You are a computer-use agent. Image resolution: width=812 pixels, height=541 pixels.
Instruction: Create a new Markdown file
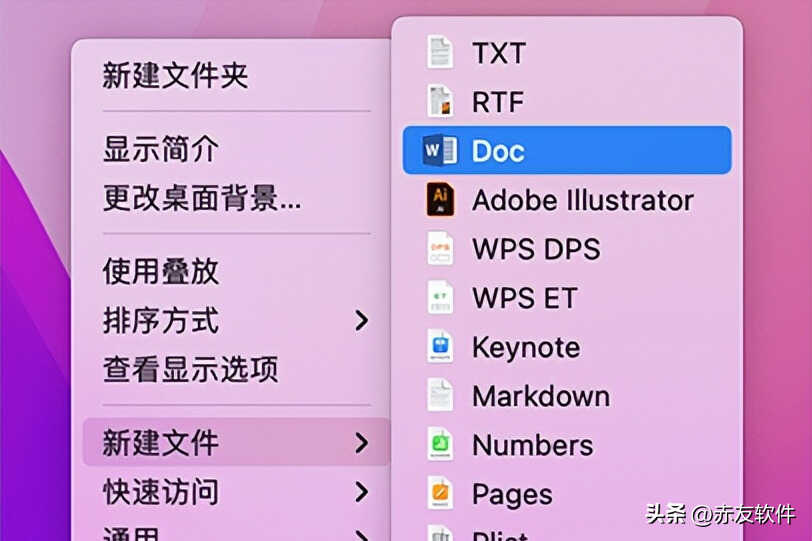click(540, 396)
